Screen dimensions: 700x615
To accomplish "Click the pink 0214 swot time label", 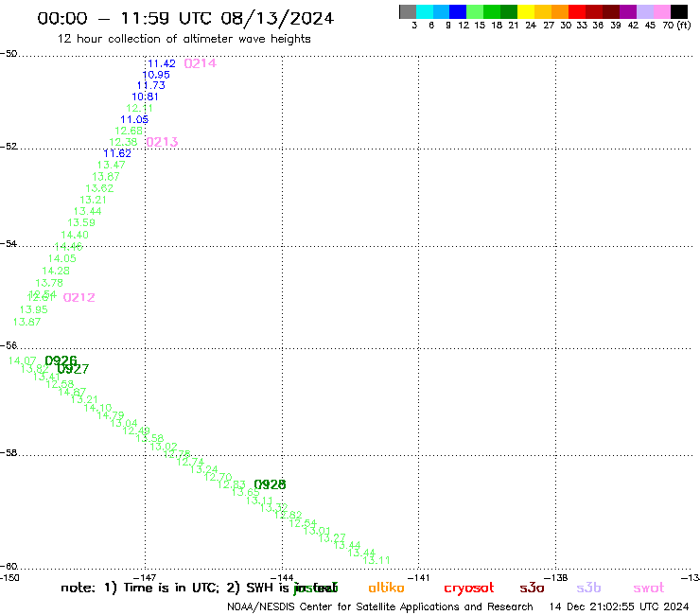I will (200, 63).
